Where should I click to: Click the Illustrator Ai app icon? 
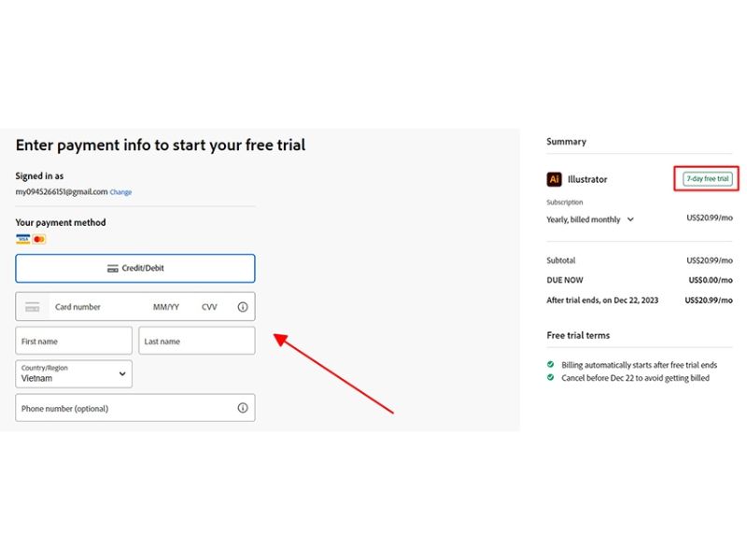tap(554, 179)
